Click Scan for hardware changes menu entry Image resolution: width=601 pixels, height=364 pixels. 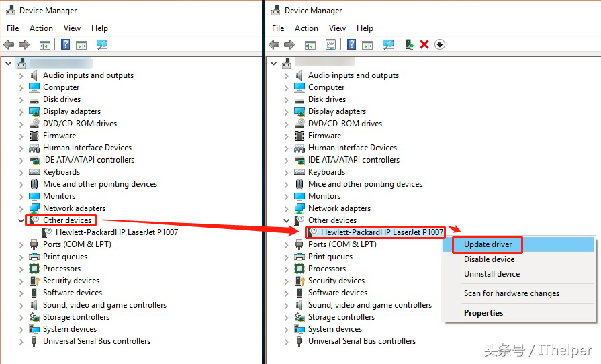(511, 293)
